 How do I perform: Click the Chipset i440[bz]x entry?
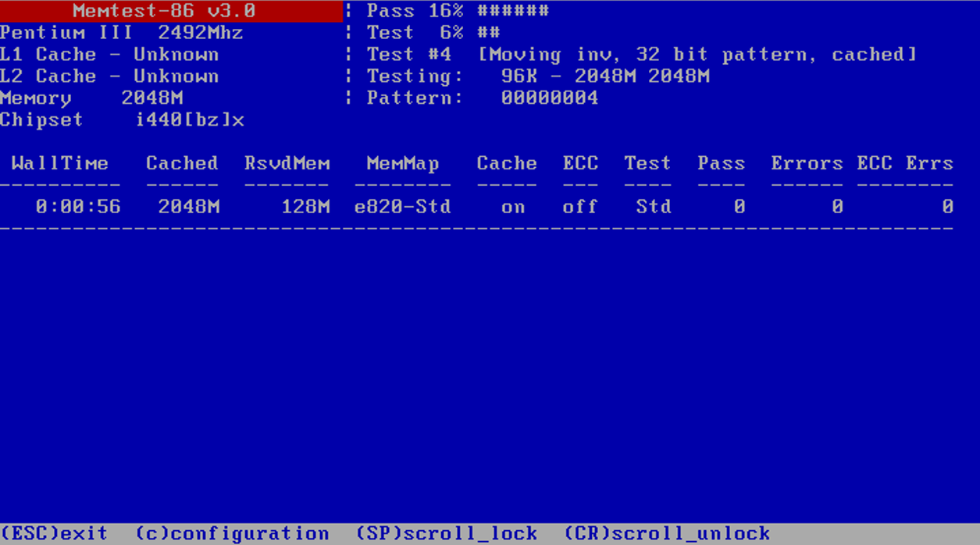coord(122,120)
